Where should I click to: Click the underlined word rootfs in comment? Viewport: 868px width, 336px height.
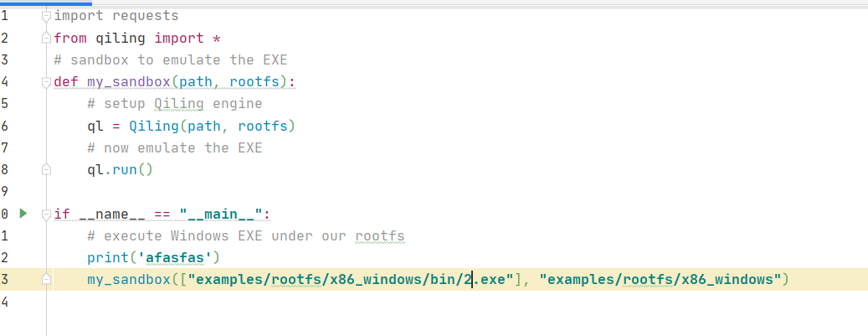[x=379, y=235]
